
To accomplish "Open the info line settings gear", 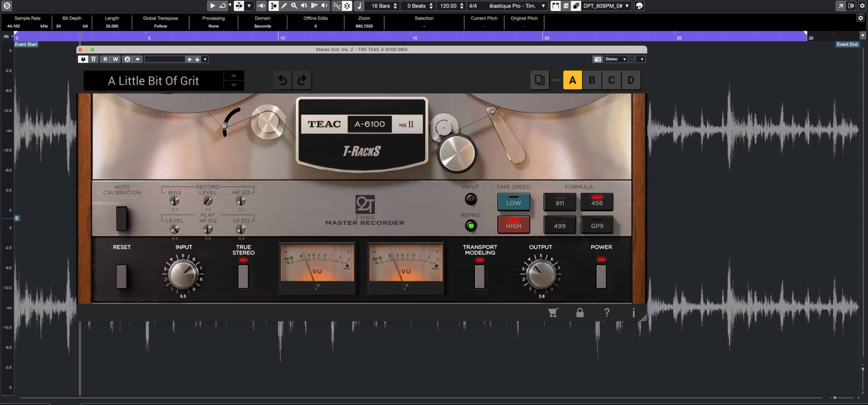I will tap(861, 18).
